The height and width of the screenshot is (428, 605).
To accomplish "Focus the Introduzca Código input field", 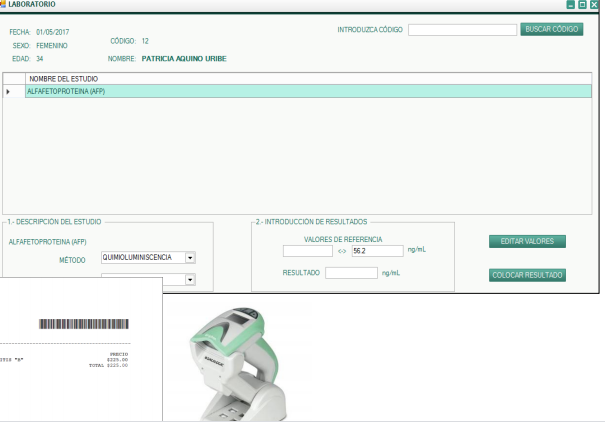I will (461, 30).
